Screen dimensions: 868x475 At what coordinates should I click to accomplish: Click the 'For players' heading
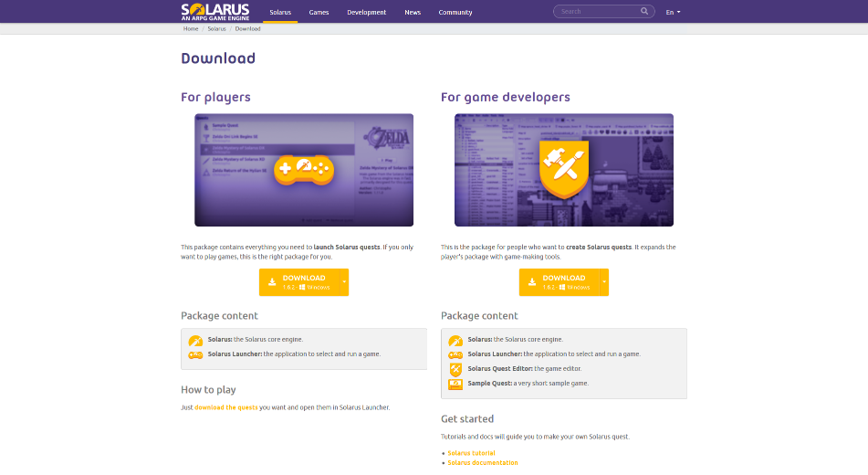(x=215, y=98)
